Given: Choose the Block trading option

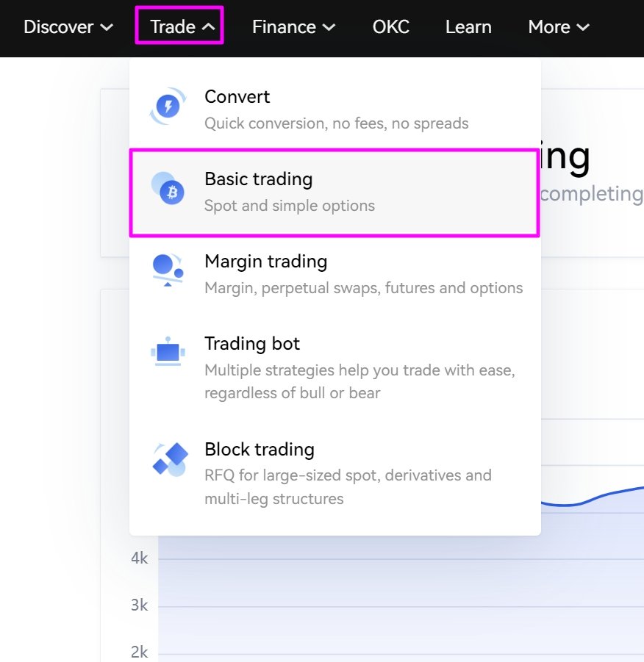Looking at the screenshot, I should pyautogui.click(x=335, y=473).
